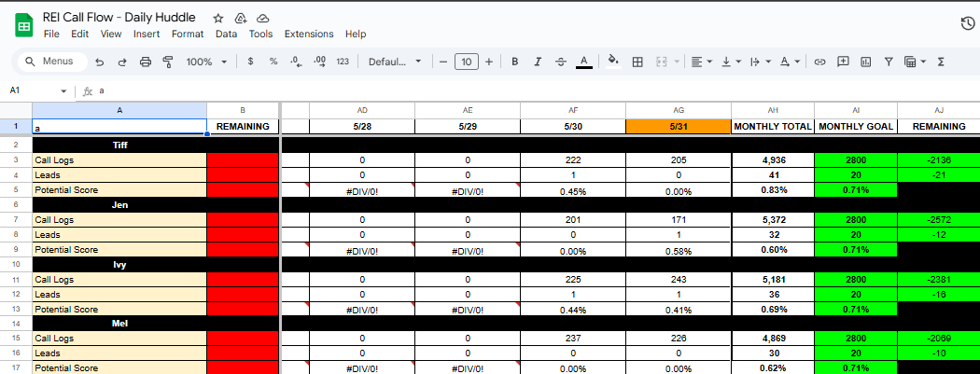Select the 0.83% potential score cell
This screenshot has height=374, width=980.
point(773,190)
